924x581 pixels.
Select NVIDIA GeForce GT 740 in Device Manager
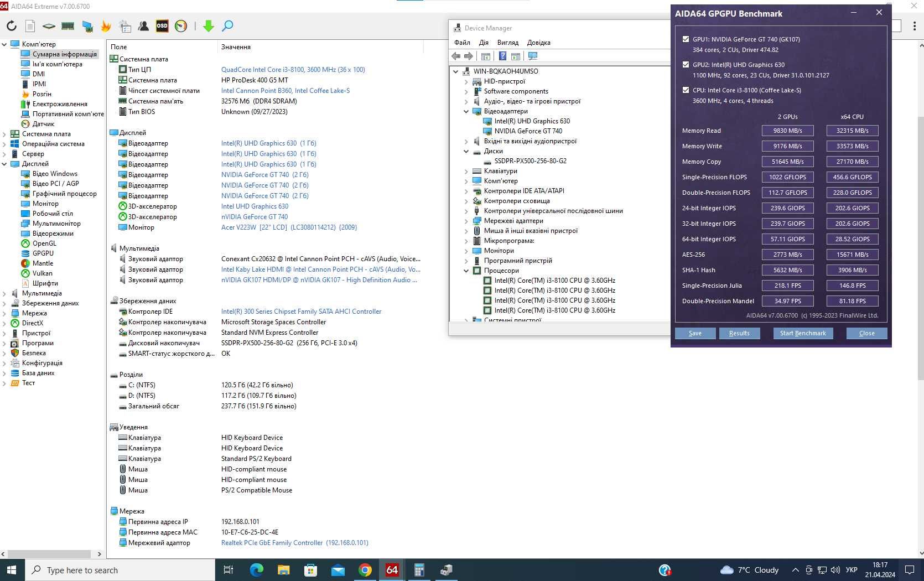pos(528,131)
